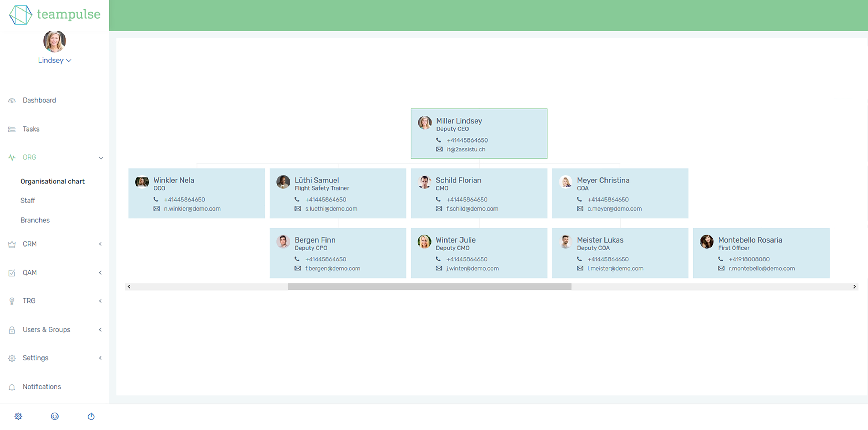Open the Dashboard menu item
Viewport: 868px width, 430px height.
click(x=39, y=100)
